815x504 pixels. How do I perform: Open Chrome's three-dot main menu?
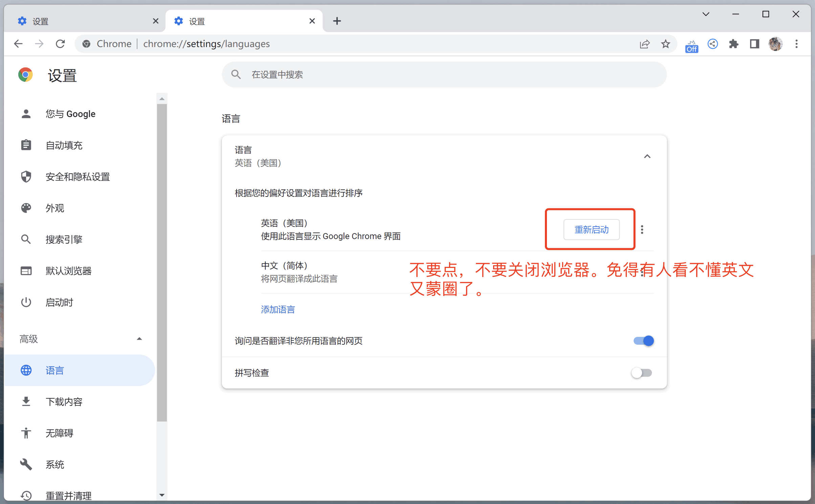796,44
